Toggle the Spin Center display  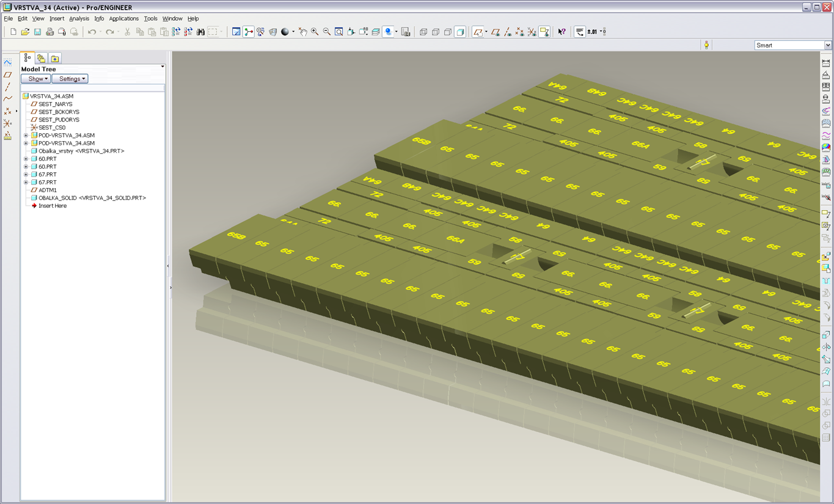click(249, 32)
